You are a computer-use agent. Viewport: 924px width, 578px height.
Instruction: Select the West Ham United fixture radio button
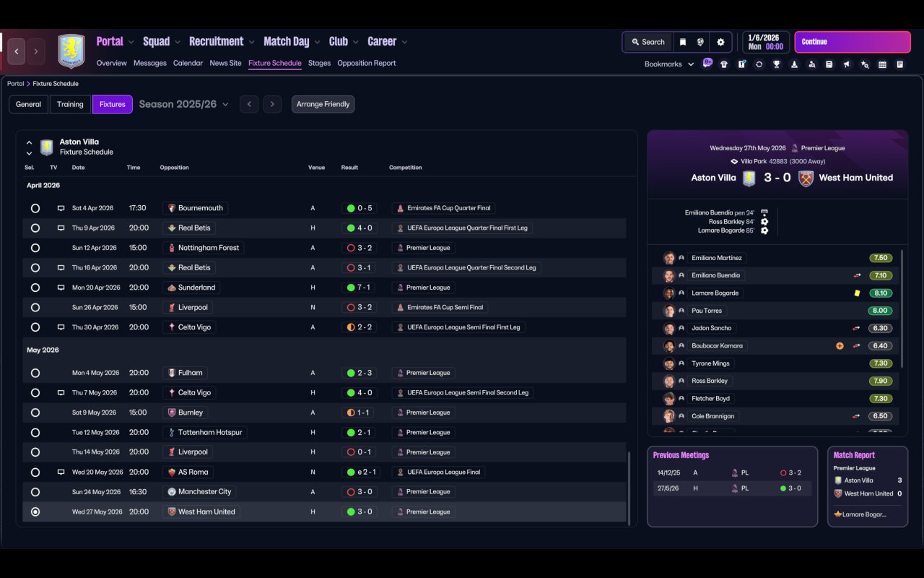[x=35, y=512]
